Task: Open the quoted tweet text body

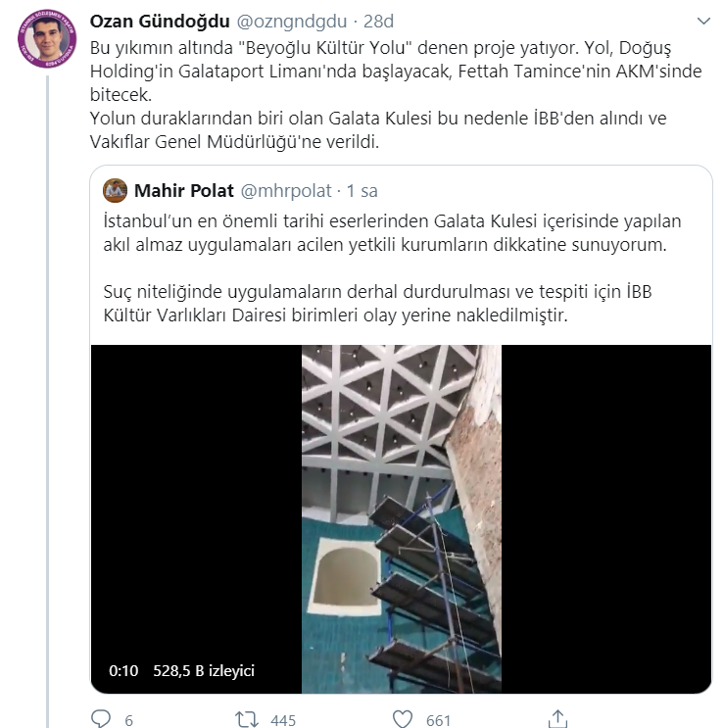Action: (x=392, y=267)
